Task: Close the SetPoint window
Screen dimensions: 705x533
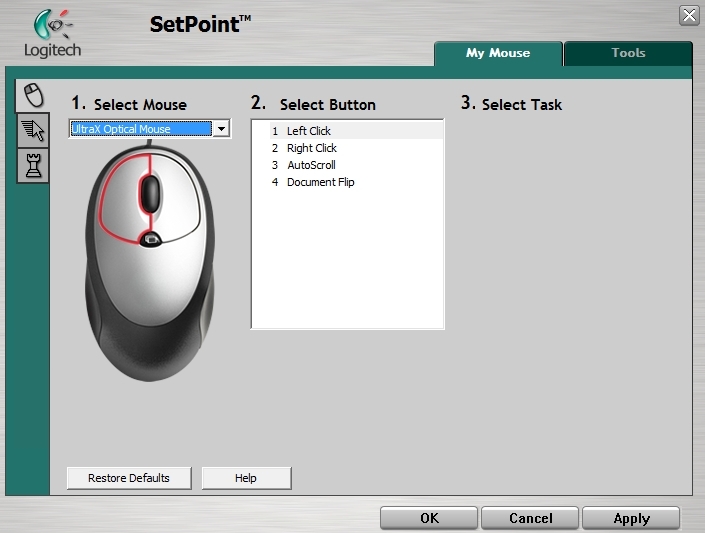Action: 688,14
